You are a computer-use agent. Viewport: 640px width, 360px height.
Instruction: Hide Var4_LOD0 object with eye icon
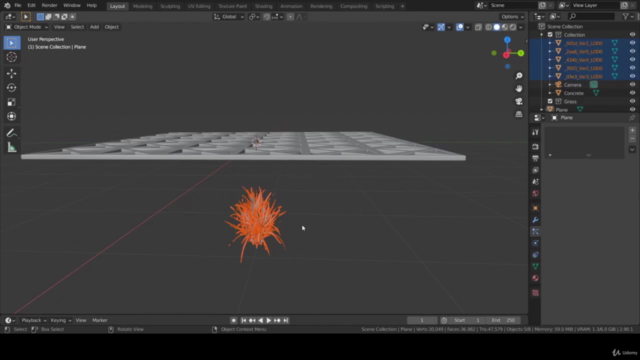[632, 60]
